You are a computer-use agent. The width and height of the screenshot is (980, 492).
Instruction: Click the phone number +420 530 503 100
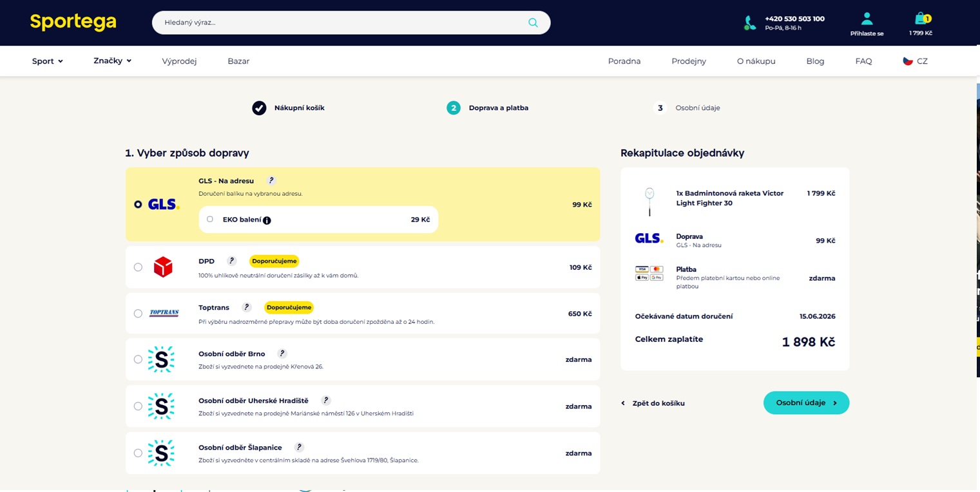pos(794,19)
